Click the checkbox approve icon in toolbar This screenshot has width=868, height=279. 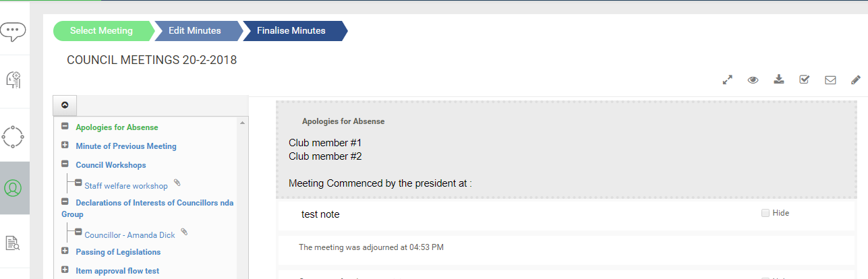click(804, 80)
